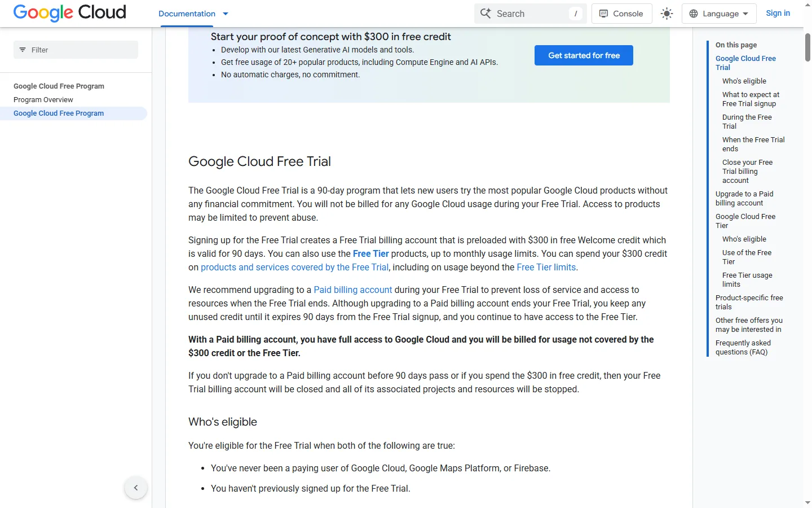Click the page vertical scrollbar thumb
The image size is (812, 508).
[x=807, y=47]
